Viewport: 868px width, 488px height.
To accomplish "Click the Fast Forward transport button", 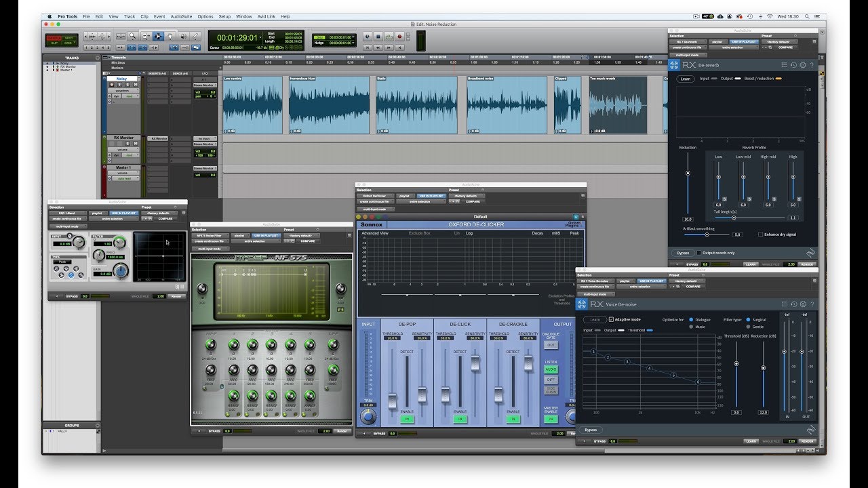I will click(389, 47).
